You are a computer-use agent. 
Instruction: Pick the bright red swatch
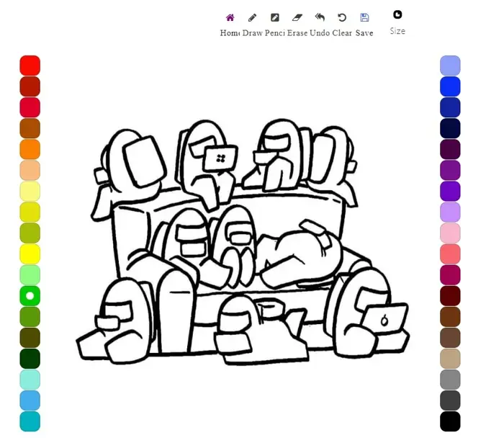click(x=30, y=66)
